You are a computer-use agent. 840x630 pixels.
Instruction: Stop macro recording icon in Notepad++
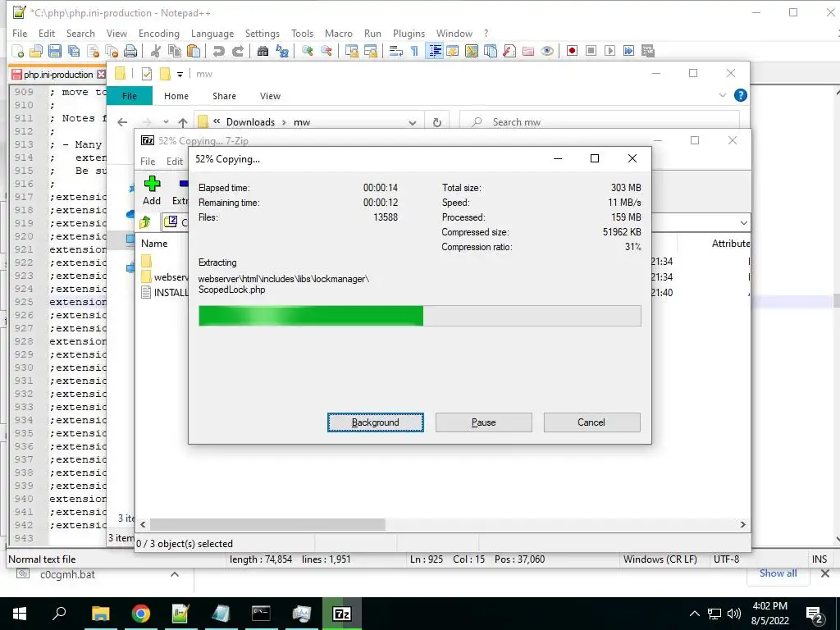coord(591,51)
